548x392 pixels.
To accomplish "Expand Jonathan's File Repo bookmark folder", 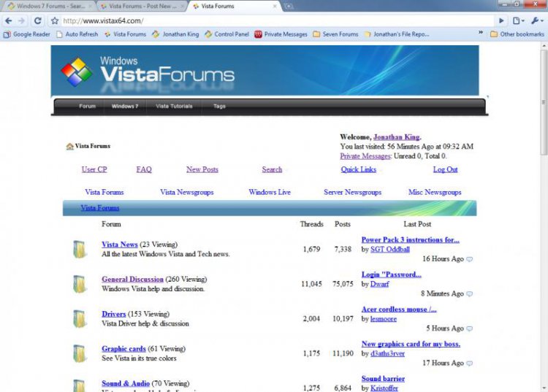I will [x=397, y=34].
